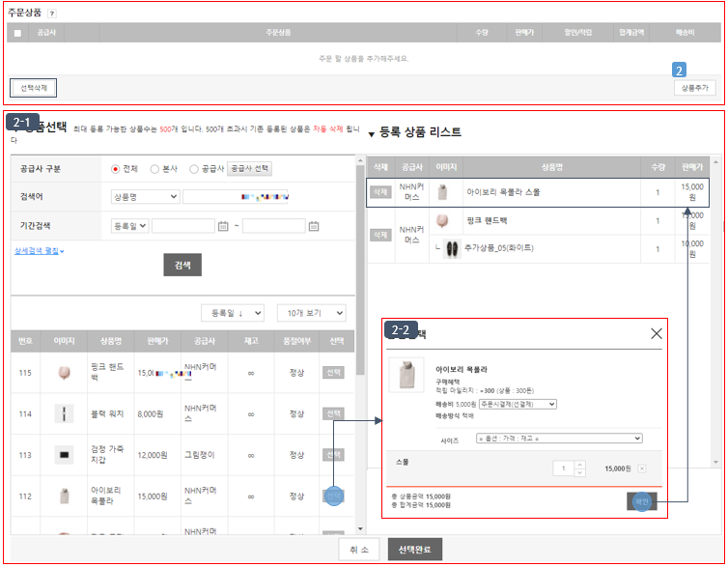
Task: Open the 사이즈 option dropdown
Action: coord(559,438)
